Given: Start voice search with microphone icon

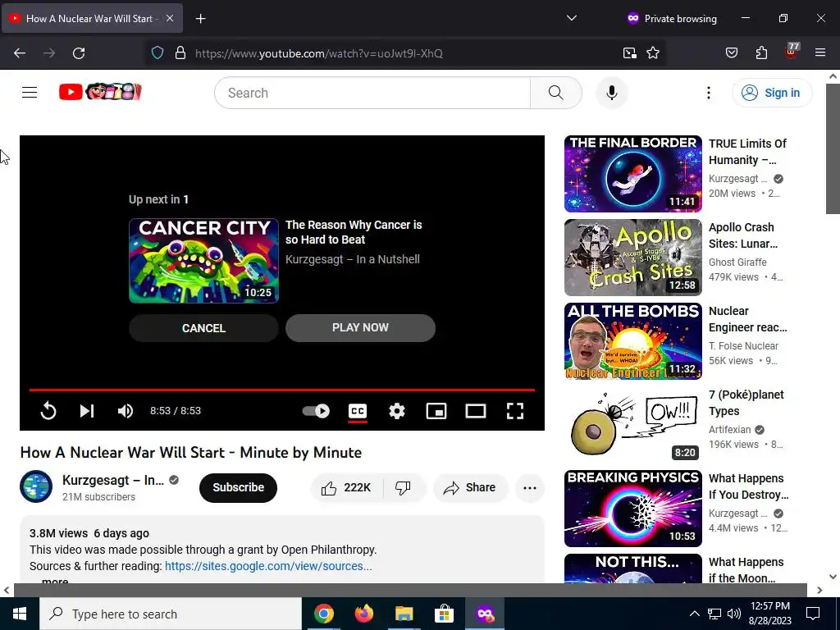Looking at the screenshot, I should (611, 93).
